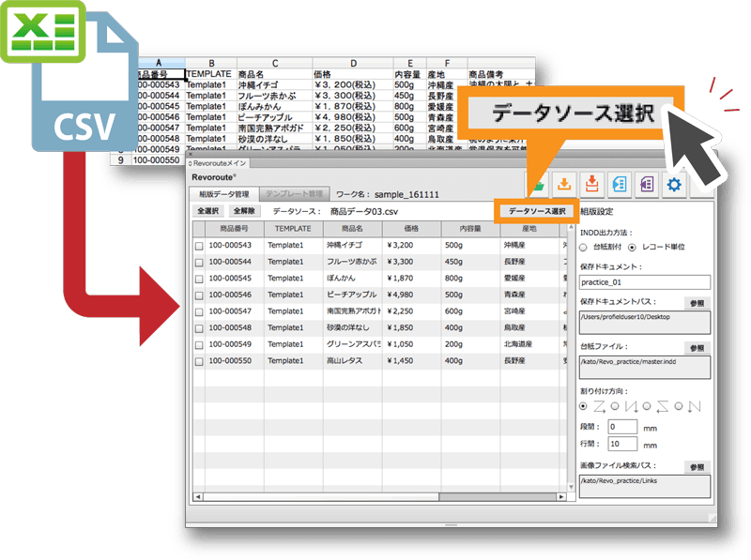Click spreadsheet row 9 header
751x560 pixels.
[x=121, y=160]
